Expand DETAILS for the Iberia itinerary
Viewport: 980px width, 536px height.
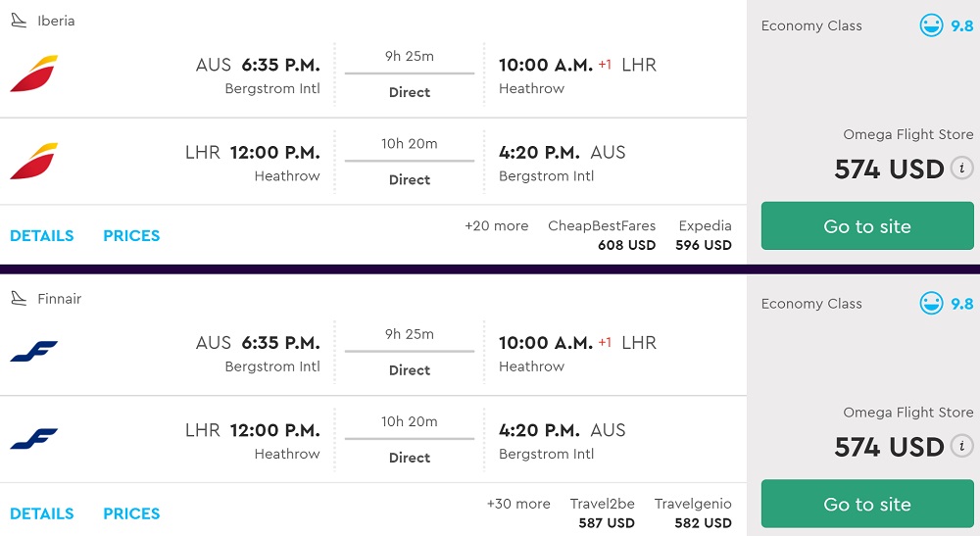[42, 236]
